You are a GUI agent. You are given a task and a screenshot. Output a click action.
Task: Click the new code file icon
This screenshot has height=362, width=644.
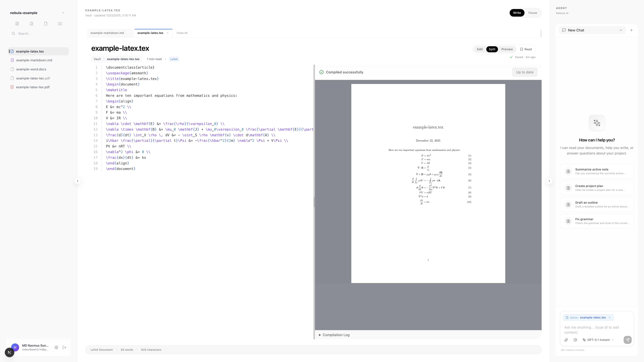tap(31, 24)
